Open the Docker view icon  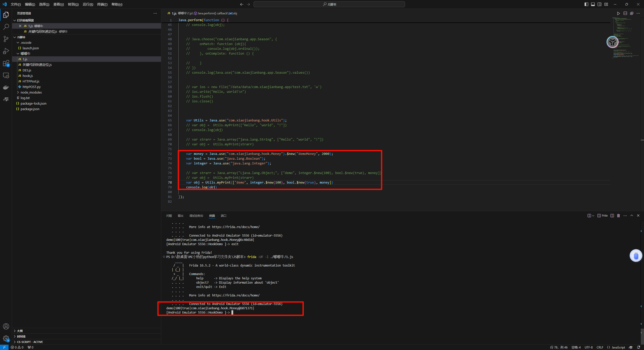click(6, 87)
